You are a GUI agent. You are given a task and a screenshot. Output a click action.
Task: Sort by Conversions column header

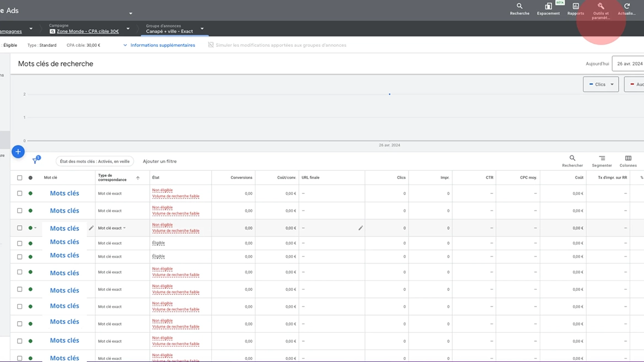click(241, 178)
